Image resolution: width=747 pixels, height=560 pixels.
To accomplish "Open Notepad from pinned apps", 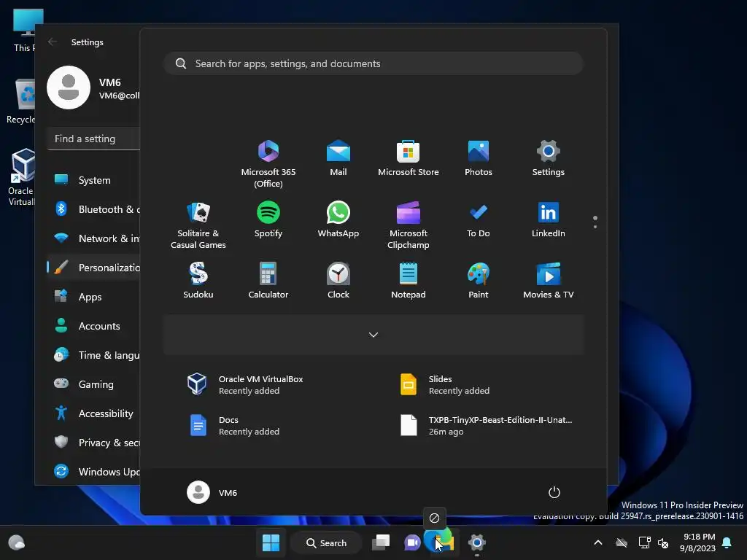I will tap(409, 281).
